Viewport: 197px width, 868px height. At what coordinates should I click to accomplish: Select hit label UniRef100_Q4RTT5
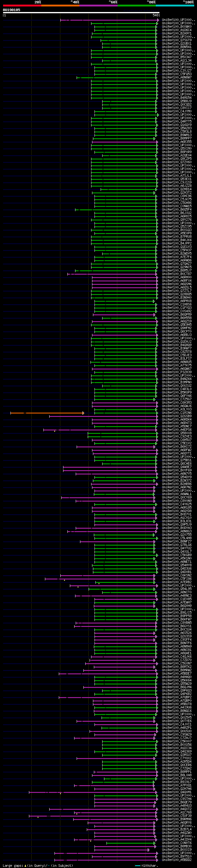pyautogui.click(x=176, y=121)
